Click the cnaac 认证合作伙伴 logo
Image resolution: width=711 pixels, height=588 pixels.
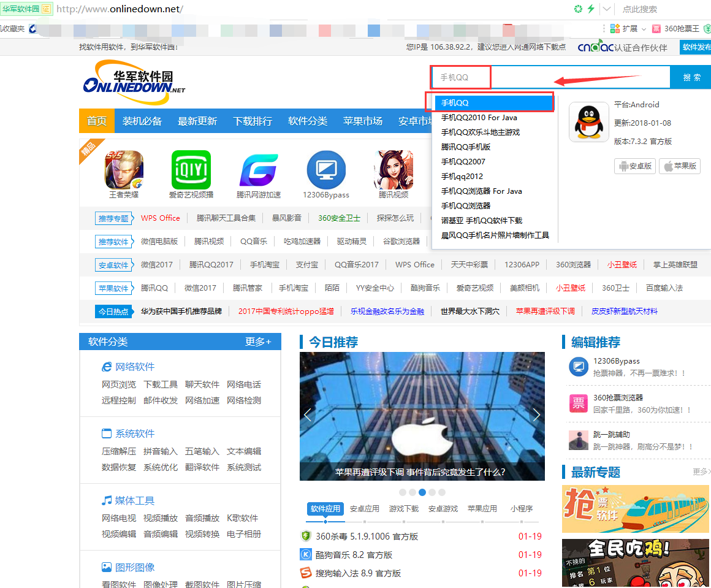[x=622, y=47]
